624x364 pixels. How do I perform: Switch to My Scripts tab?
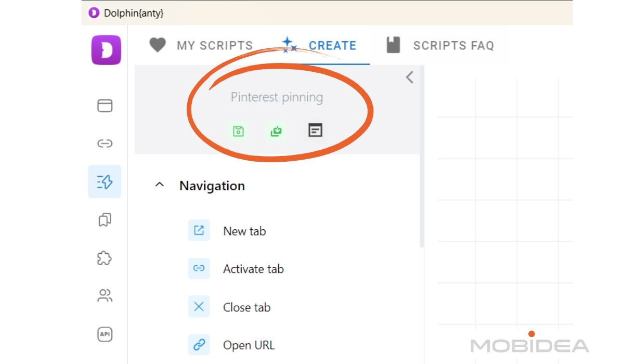point(201,45)
